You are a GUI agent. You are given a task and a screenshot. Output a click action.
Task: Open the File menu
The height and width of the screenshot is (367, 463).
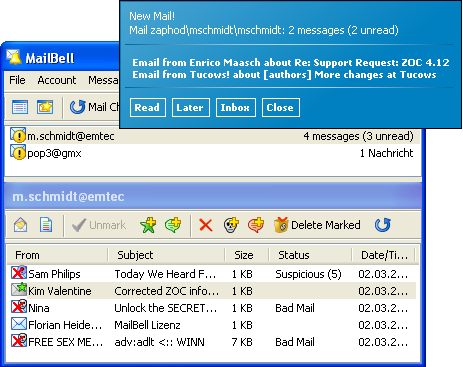pyautogui.click(x=17, y=80)
